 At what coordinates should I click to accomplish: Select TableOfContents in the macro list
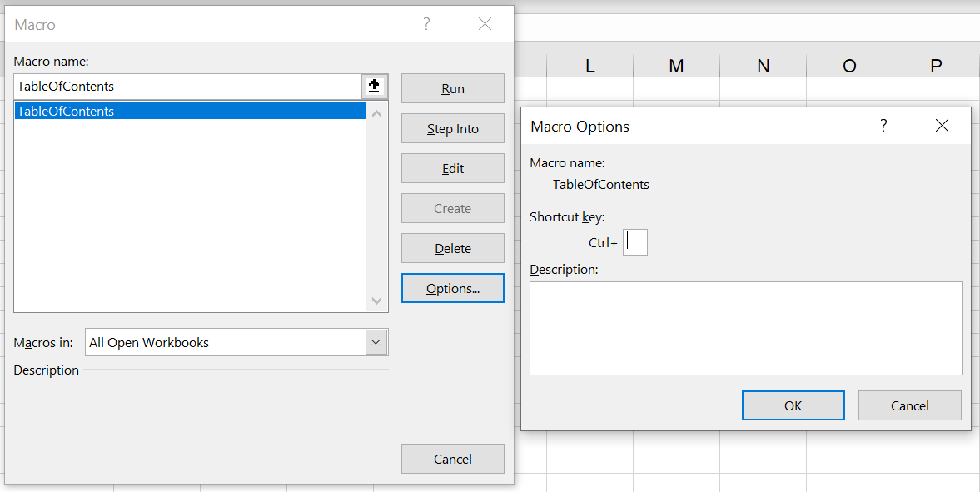pos(190,111)
